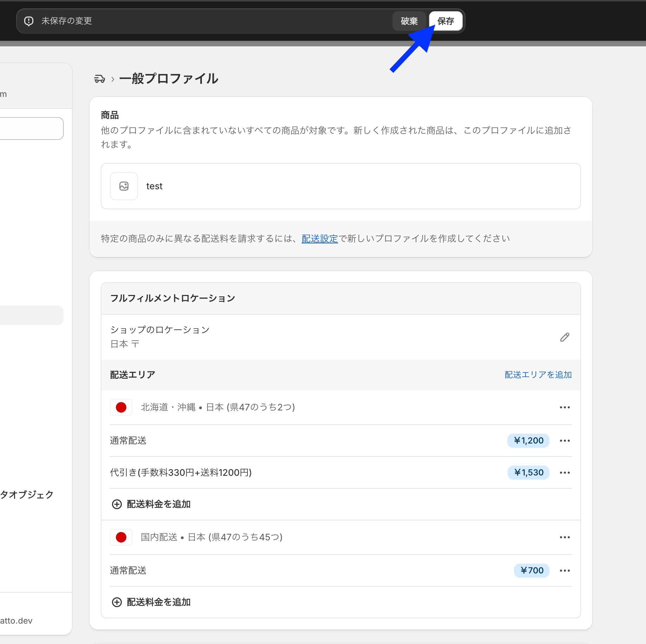Open options menu for 北海道・沖縄 zone

click(x=565, y=407)
